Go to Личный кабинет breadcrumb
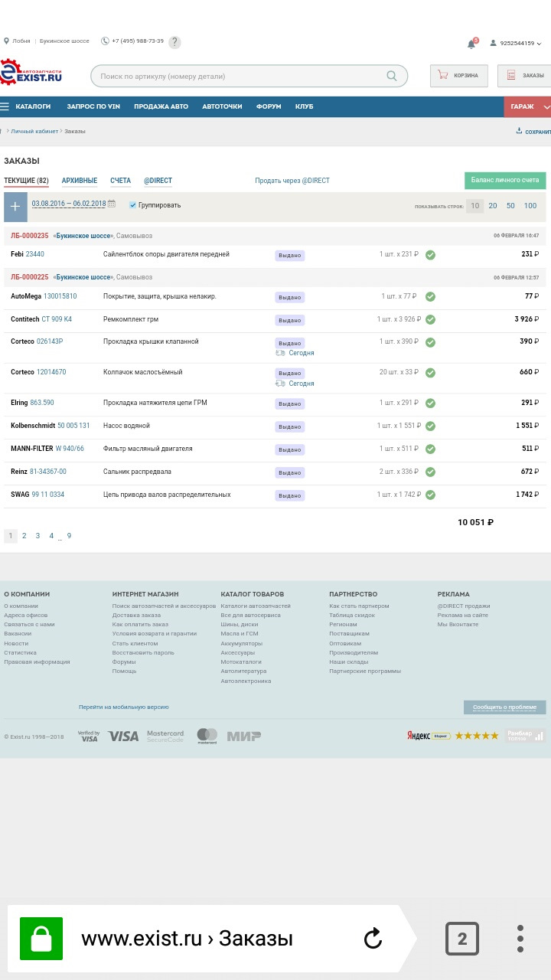 click(x=34, y=131)
